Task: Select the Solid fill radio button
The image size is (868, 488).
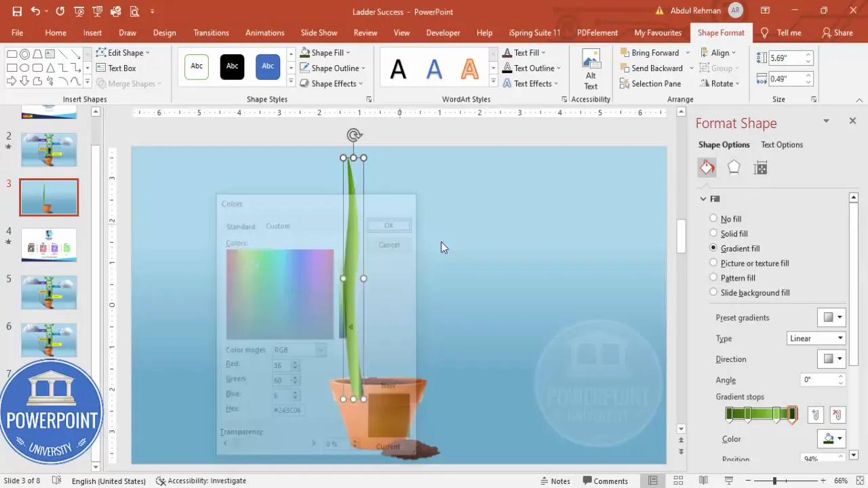Action: tap(713, 233)
